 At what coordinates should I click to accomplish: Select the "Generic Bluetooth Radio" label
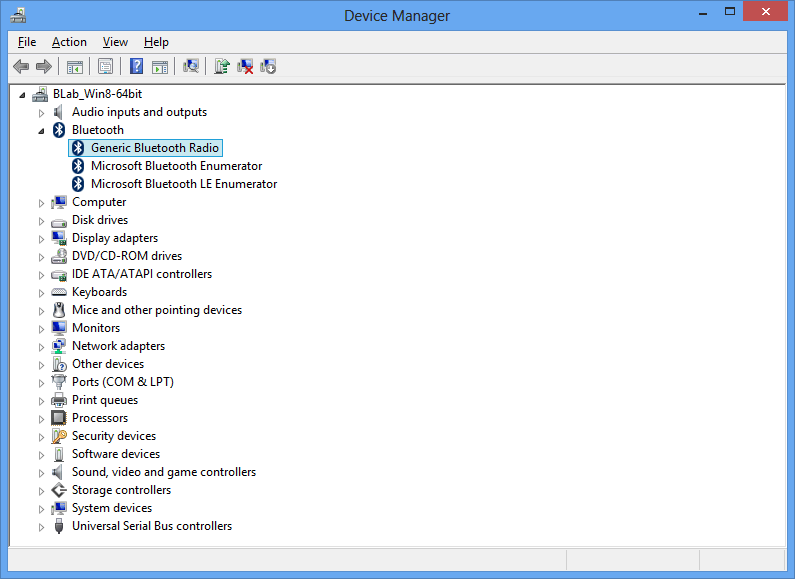pyautogui.click(x=155, y=148)
